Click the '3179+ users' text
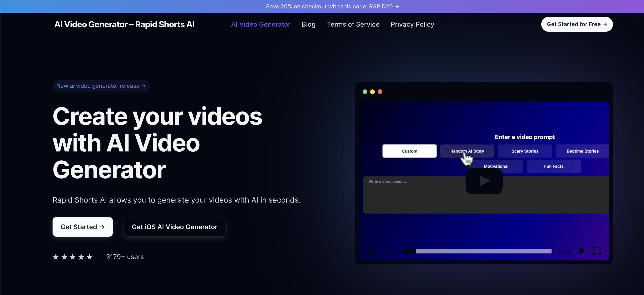The width and height of the screenshot is (644, 295). point(125,256)
